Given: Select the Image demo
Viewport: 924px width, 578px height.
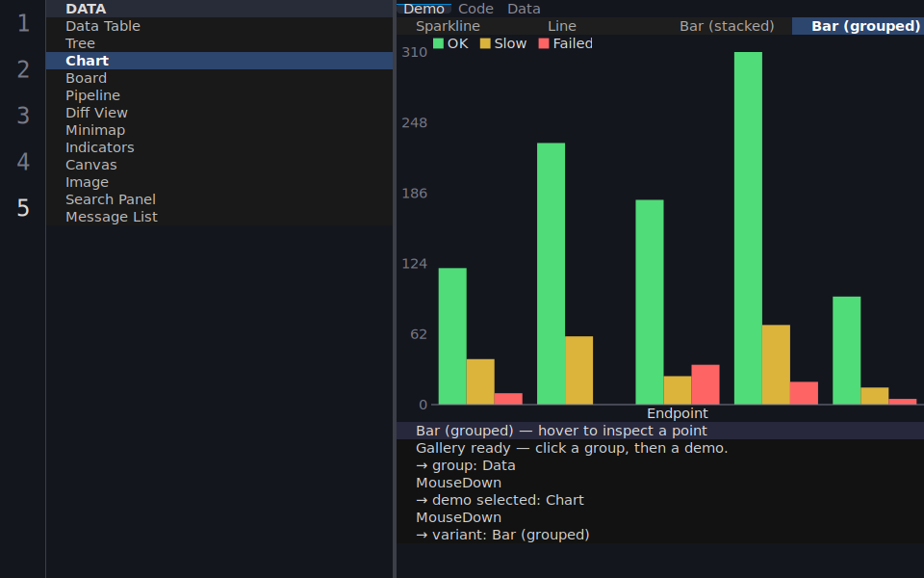Looking at the screenshot, I should (x=219, y=182).
